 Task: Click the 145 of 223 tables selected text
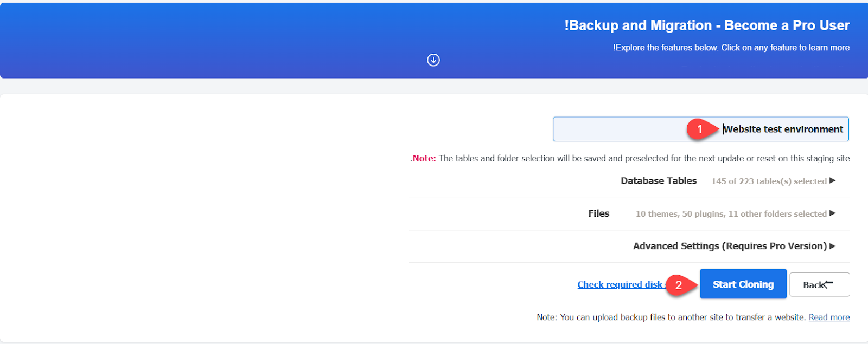[769, 181]
